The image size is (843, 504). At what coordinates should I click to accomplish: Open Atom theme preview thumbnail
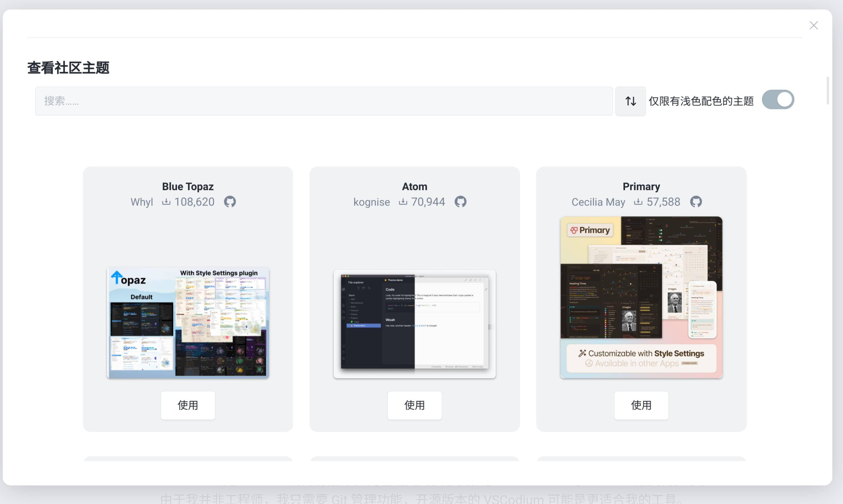(x=414, y=324)
